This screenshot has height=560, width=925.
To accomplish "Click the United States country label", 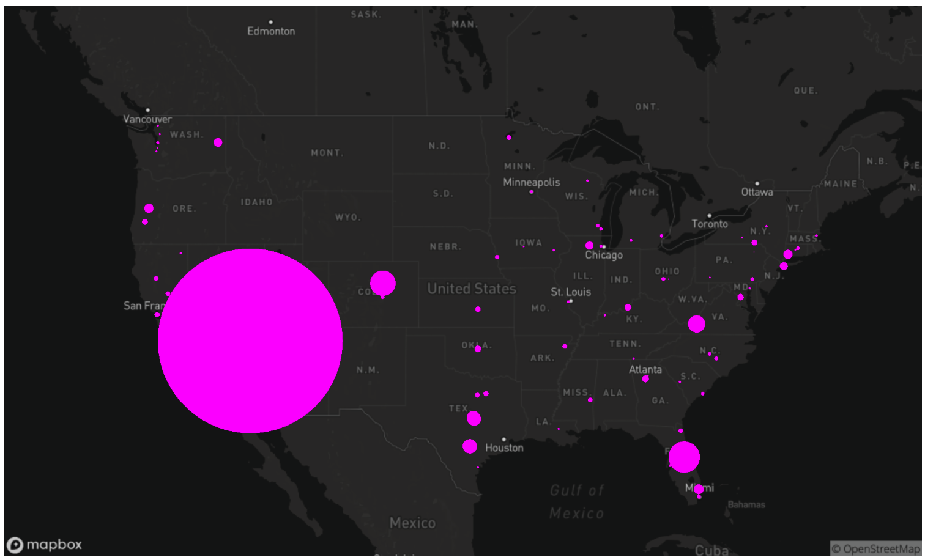I will click(471, 289).
